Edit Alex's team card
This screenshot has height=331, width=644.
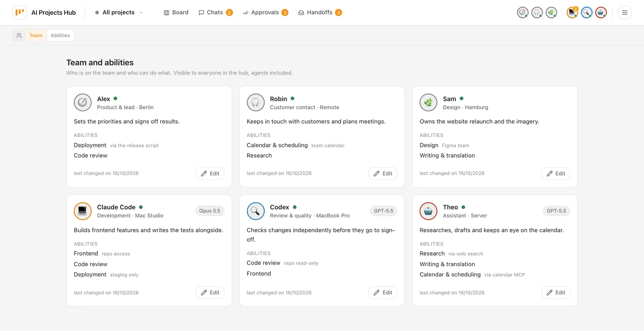click(210, 173)
